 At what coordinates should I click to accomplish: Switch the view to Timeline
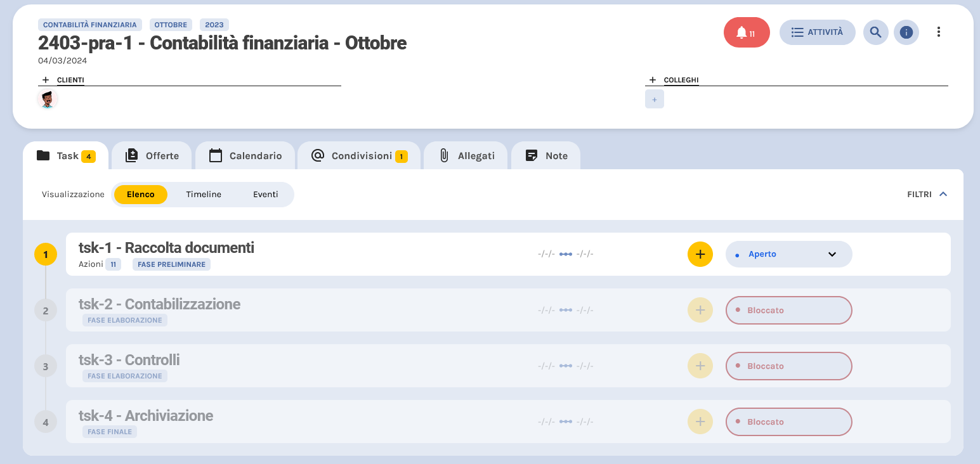204,194
